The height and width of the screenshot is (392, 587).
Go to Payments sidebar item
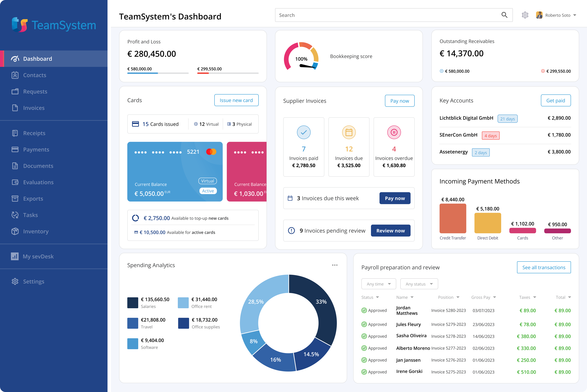pos(36,149)
